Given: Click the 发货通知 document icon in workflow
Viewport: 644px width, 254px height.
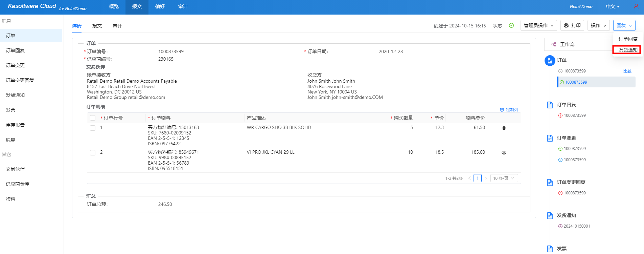Looking at the screenshot, I should point(550,215).
